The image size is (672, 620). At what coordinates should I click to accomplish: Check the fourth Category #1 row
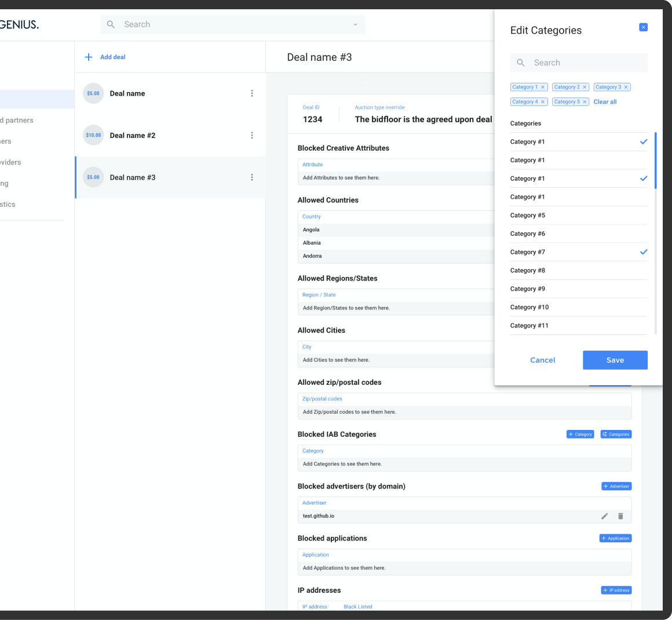(x=579, y=197)
